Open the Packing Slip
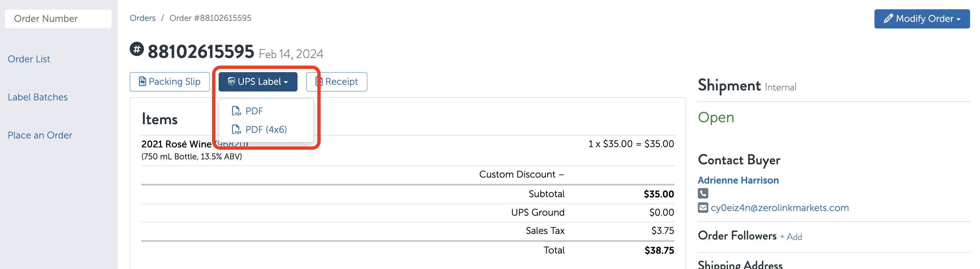 point(170,81)
